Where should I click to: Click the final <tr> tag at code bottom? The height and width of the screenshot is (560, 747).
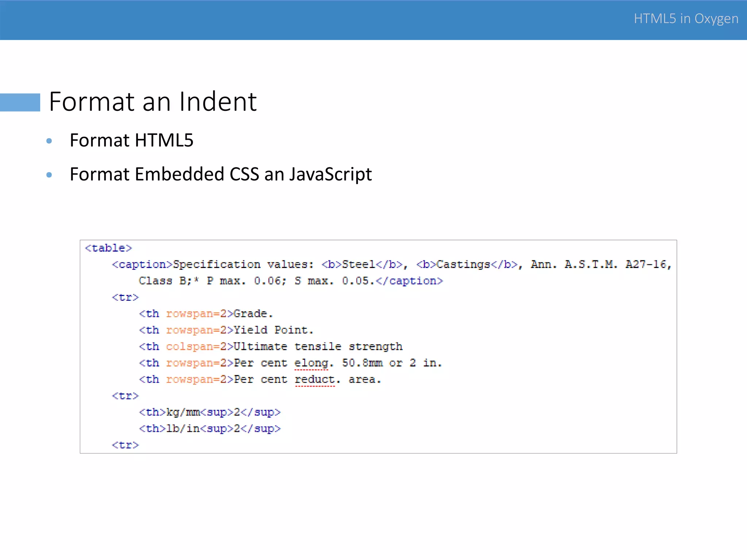pos(125,445)
